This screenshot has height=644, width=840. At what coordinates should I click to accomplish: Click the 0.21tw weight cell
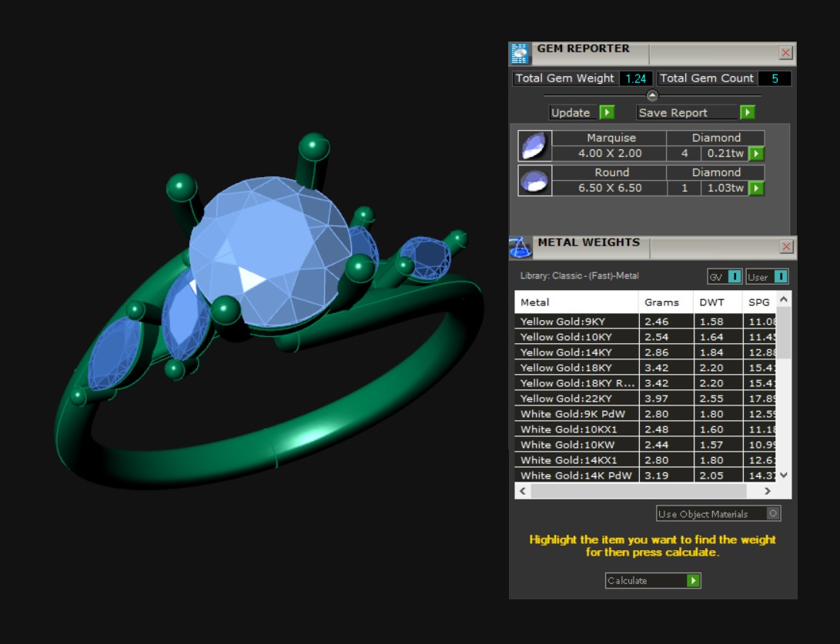point(725,154)
